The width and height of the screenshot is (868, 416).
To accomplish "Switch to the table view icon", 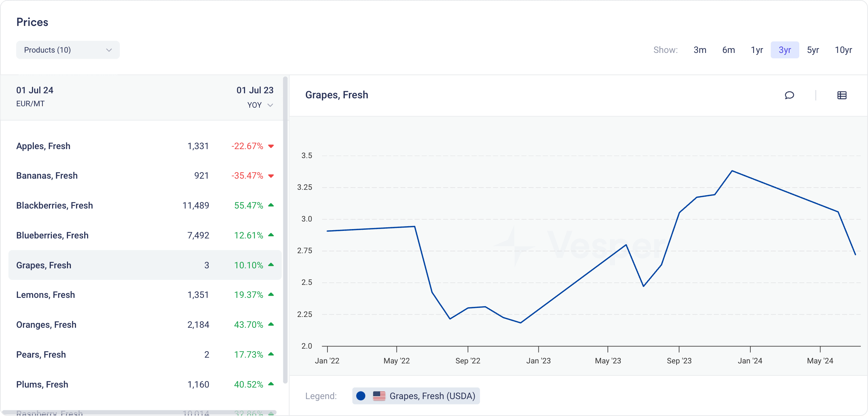I will [842, 95].
